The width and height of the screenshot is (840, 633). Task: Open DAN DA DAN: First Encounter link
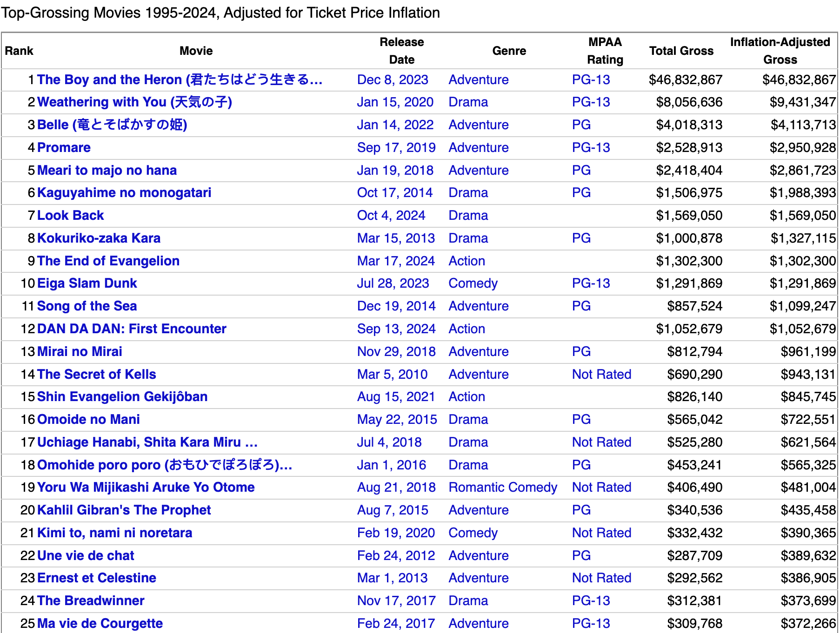coord(132,329)
